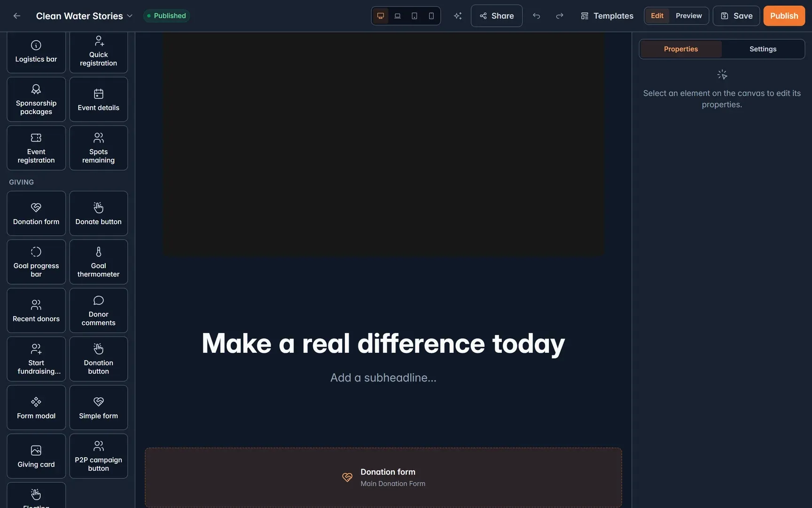
Task: Select the 'Make a real difference today' headline
Action: (x=383, y=343)
